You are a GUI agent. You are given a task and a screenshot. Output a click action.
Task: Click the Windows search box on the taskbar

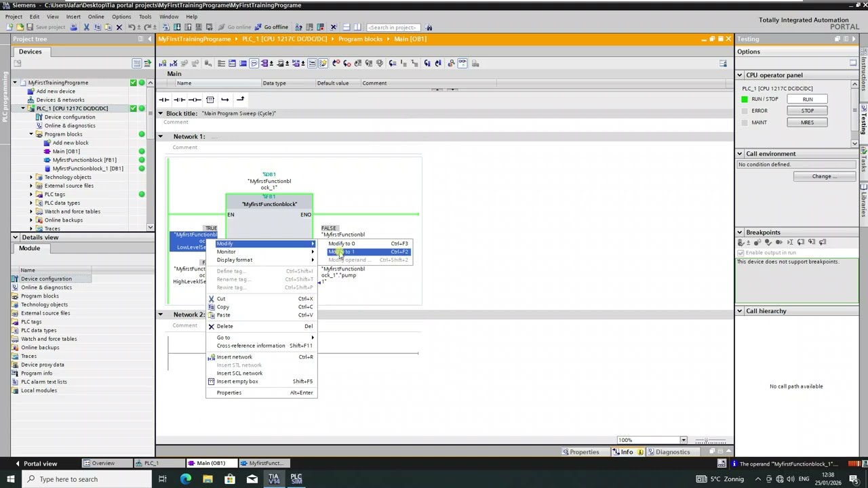click(x=88, y=479)
